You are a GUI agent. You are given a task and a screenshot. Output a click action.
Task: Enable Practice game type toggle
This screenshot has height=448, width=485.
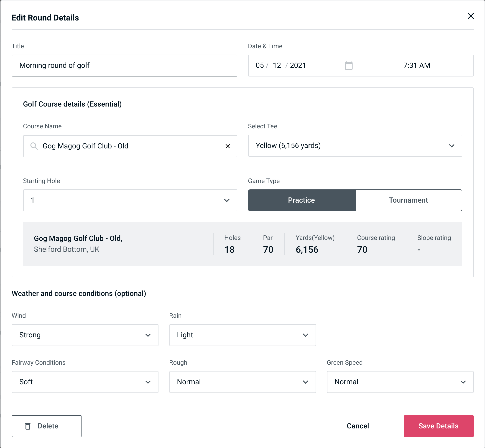click(x=302, y=200)
